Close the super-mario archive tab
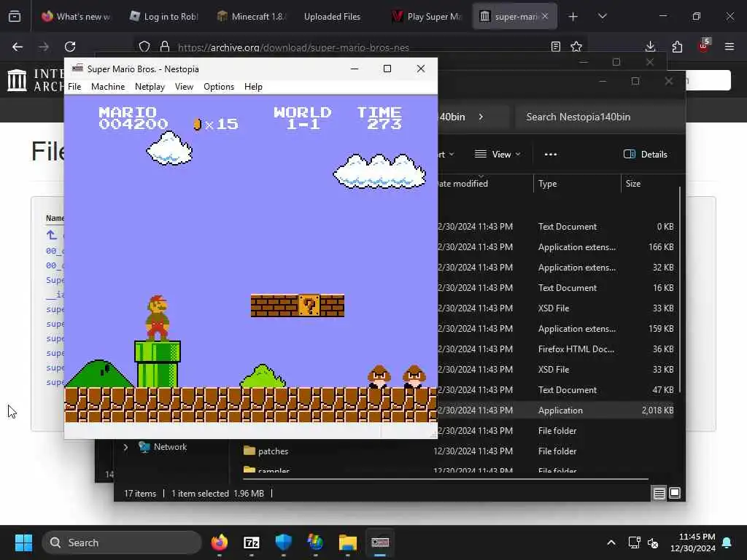Image resolution: width=747 pixels, height=560 pixels. pos(545,16)
